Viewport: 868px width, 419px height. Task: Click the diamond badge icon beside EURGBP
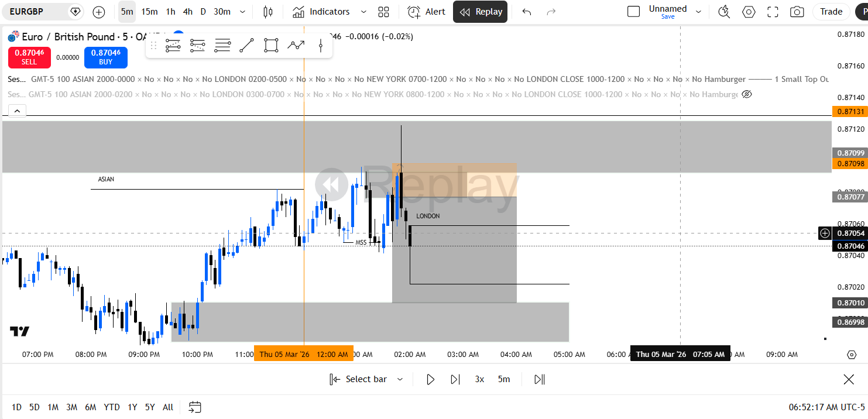point(75,11)
